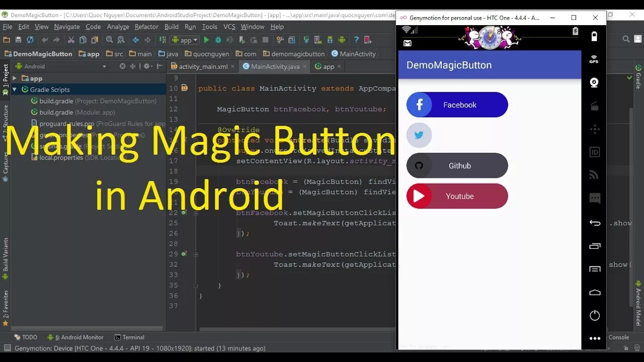The image size is (644, 362).
Task: Click the Open folder toolbar icon
Action: 7,40
